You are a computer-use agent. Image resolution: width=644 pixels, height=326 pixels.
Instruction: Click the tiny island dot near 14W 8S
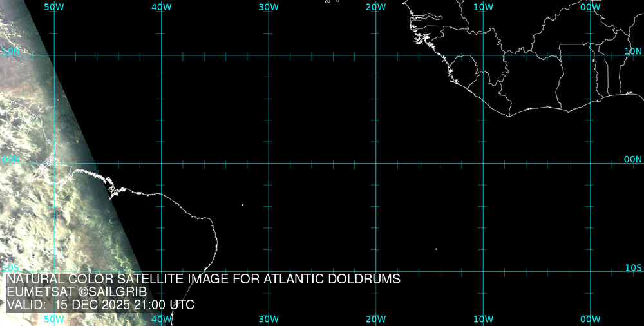pyautogui.click(x=436, y=249)
